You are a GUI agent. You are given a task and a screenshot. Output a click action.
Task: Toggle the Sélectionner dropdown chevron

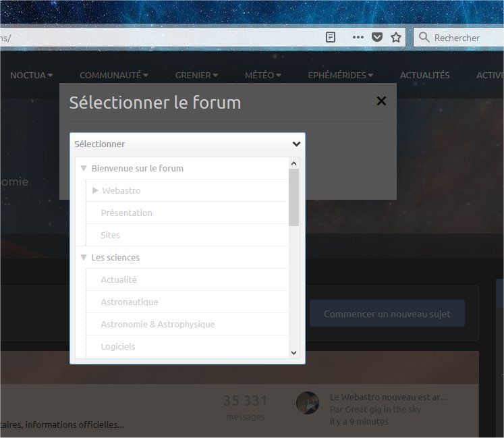tap(296, 144)
